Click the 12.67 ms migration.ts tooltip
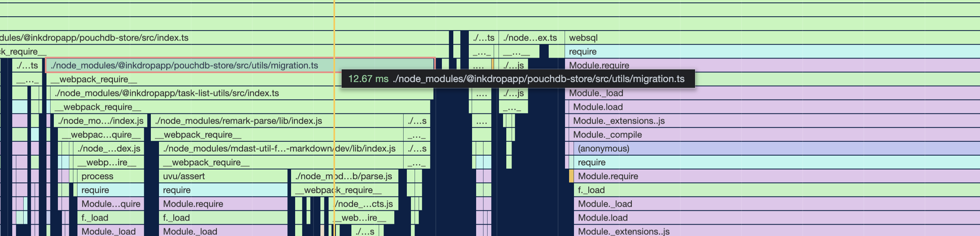This screenshot has width=980, height=236. (x=518, y=79)
